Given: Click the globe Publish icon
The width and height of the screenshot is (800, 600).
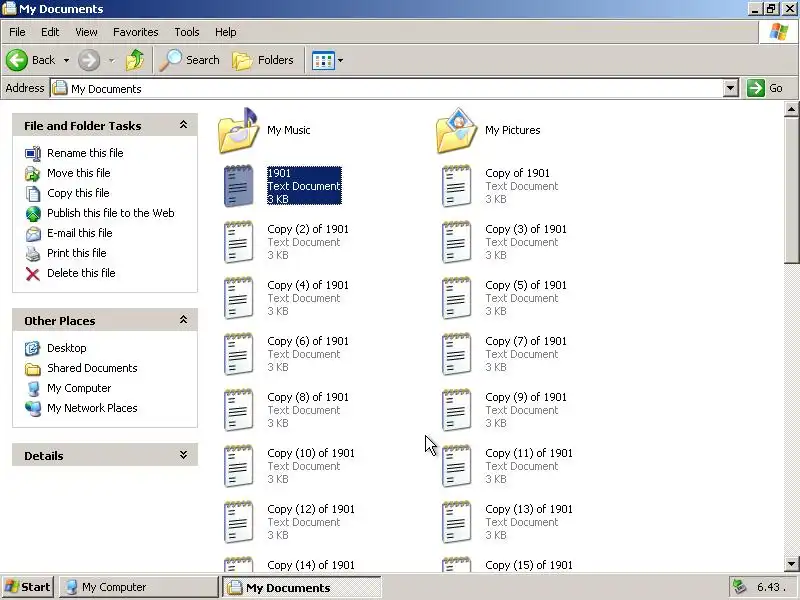Looking at the screenshot, I should (x=33, y=214).
